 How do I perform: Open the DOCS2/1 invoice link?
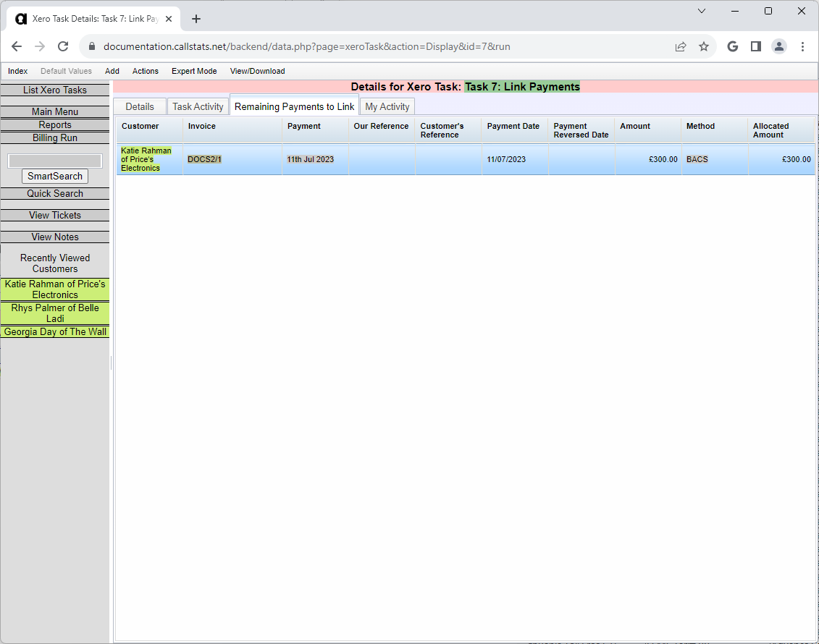coord(204,159)
